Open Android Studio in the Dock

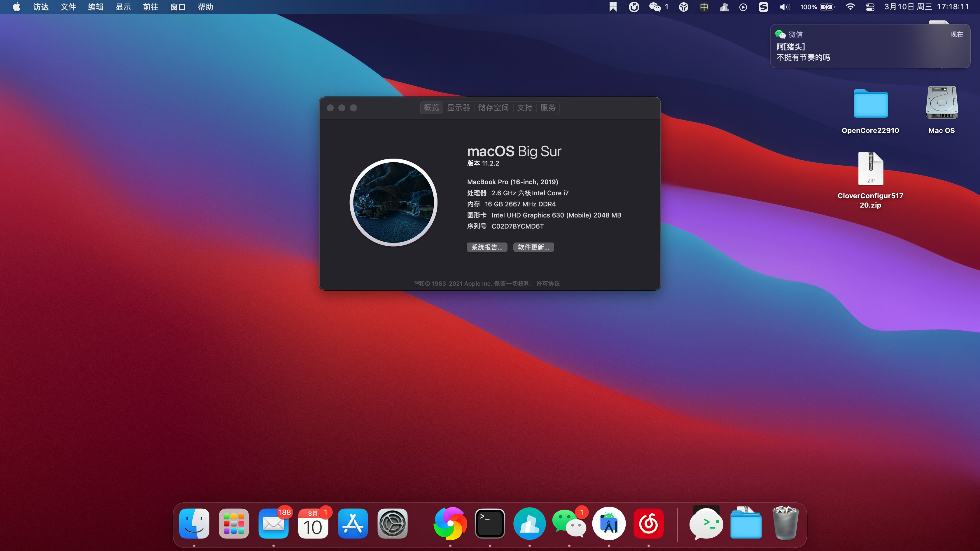(609, 524)
